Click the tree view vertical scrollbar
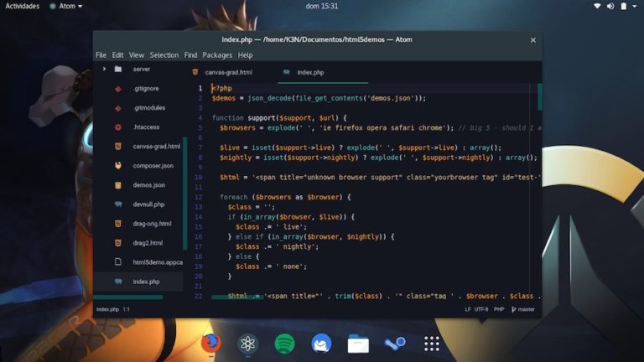The width and height of the screenshot is (644, 362). (184, 194)
